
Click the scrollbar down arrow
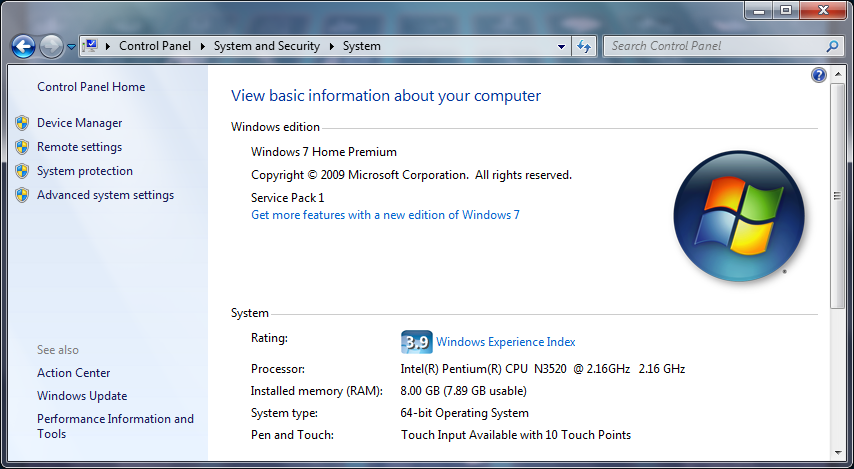pos(837,453)
